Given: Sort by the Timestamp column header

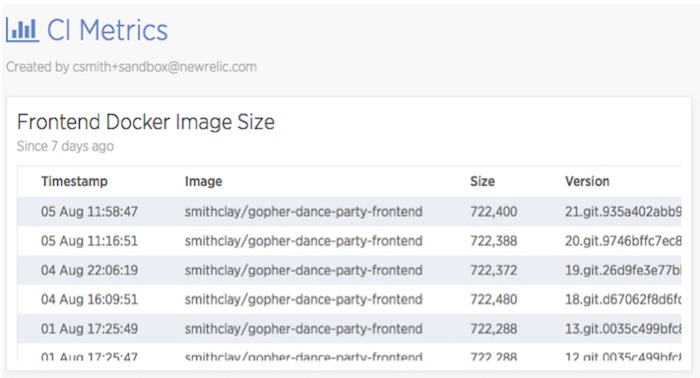Looking at the screenshot, I should pyautogui.click(x=74, y=181).
